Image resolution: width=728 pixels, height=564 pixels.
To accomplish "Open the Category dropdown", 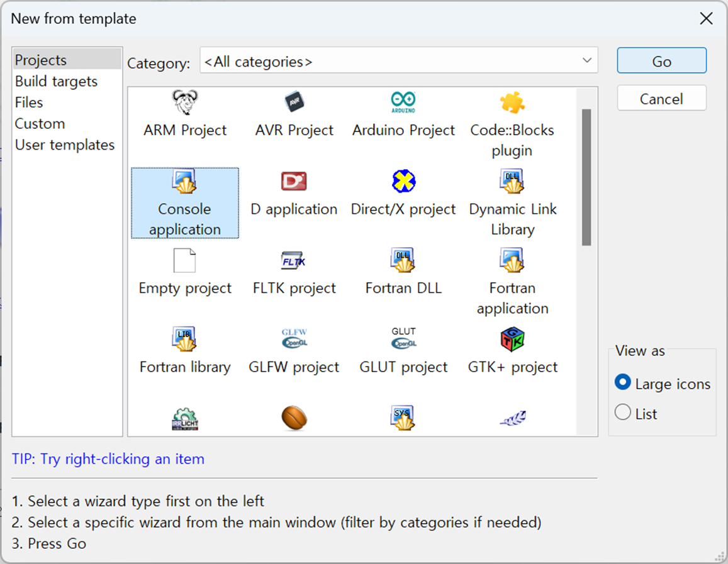I will click(x=399, y=61).
